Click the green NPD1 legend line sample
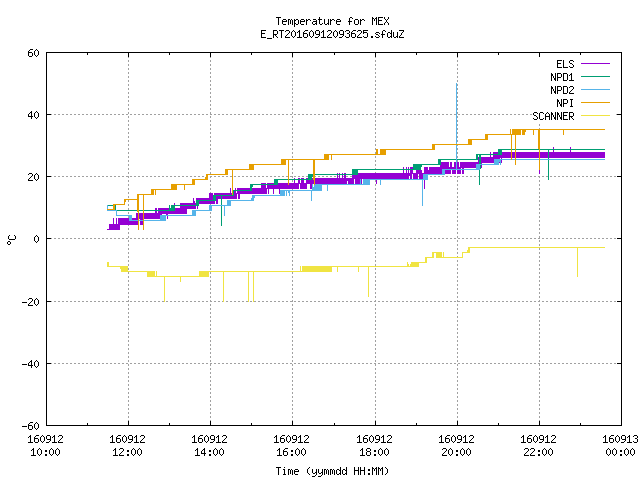 point(595,76)
